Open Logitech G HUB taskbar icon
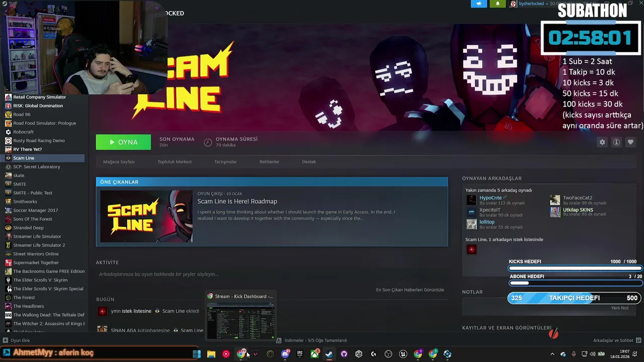This screenshot has width=644, height=362. [373, 354]
